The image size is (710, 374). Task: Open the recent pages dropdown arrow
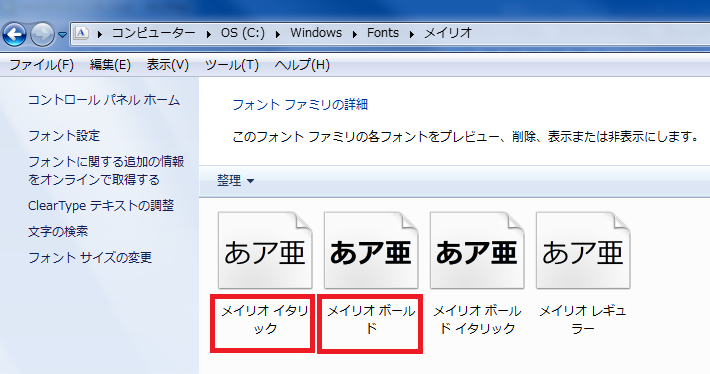[x=62, y=34]
